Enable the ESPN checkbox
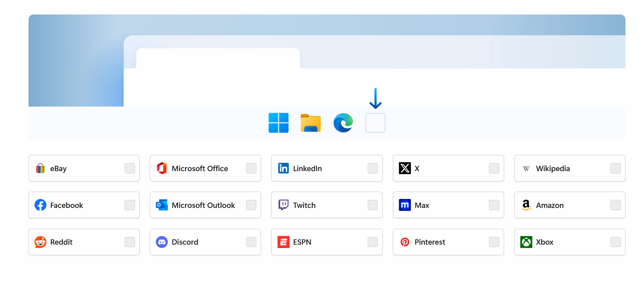The image size is (644, 284). [x=373, y=242]
